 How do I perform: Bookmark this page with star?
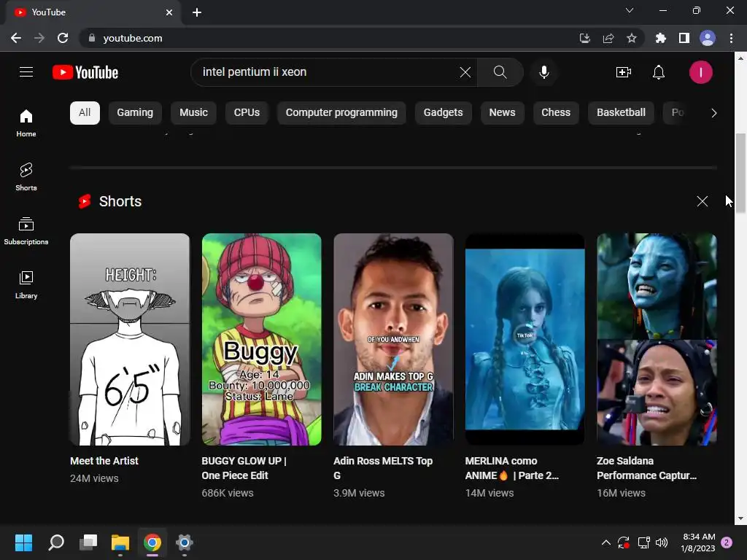tap(632, 38)
